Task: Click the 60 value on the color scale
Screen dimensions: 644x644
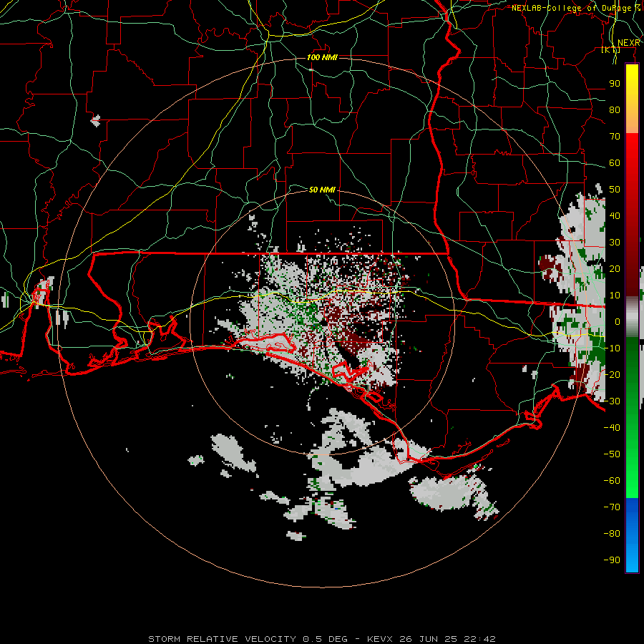Action: (x=615, y=162)
